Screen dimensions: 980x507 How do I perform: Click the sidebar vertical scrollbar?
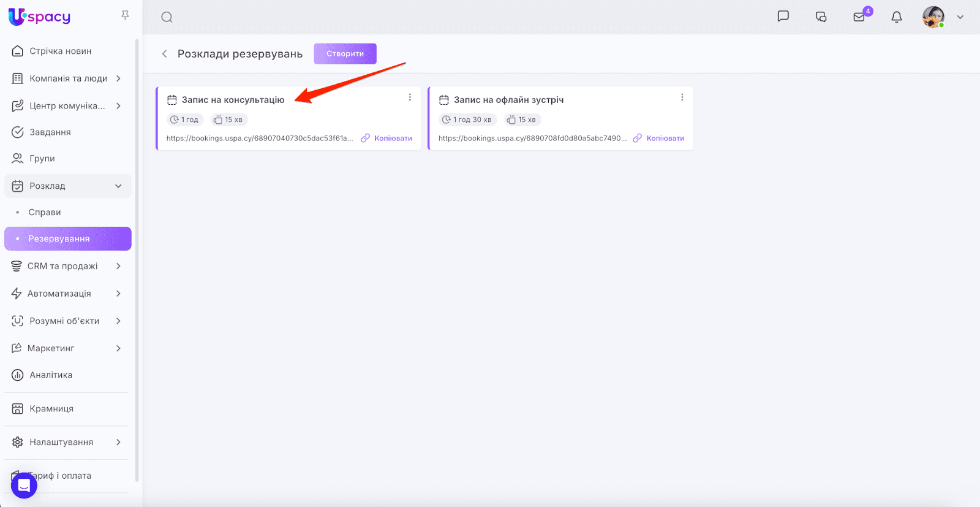pos(137,260)
